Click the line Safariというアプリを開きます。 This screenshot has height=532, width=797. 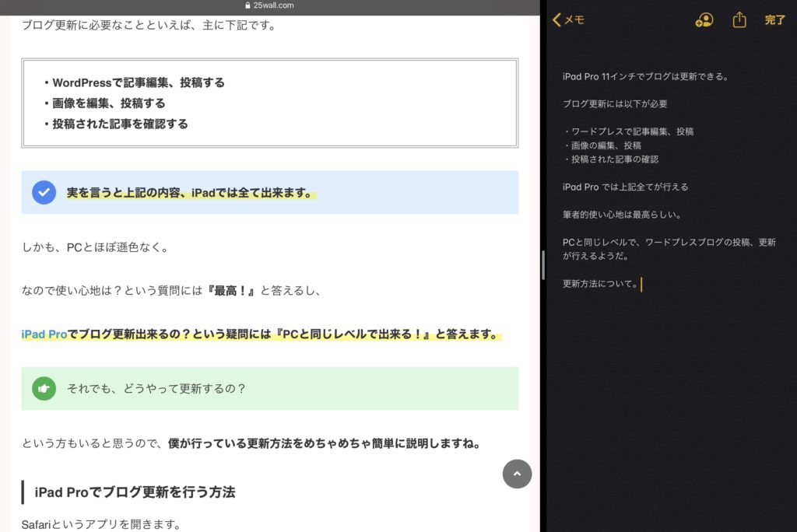[x=101, y=524]
